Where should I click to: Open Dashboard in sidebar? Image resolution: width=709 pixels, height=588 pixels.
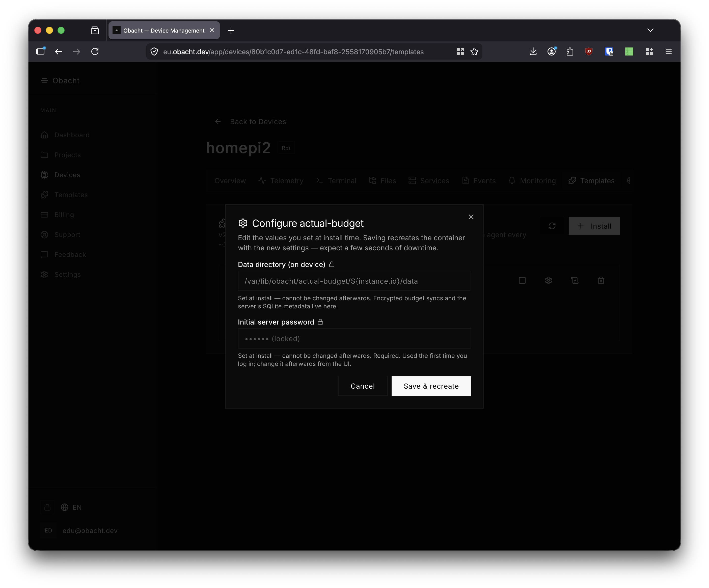[x=65, y=135]
